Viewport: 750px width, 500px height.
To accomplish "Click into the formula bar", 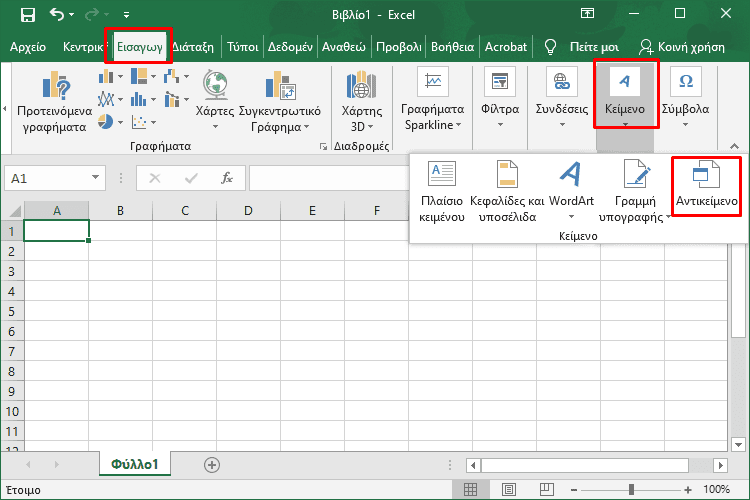I will (329, 178).
